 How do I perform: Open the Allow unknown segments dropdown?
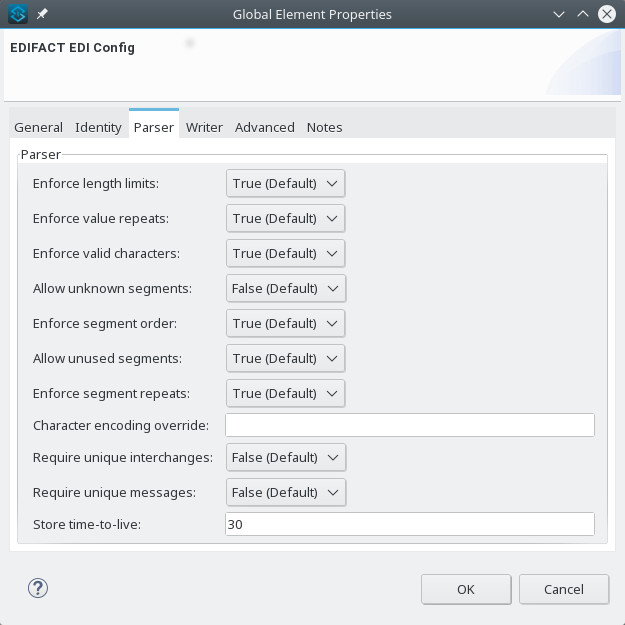tap(286, 288)
